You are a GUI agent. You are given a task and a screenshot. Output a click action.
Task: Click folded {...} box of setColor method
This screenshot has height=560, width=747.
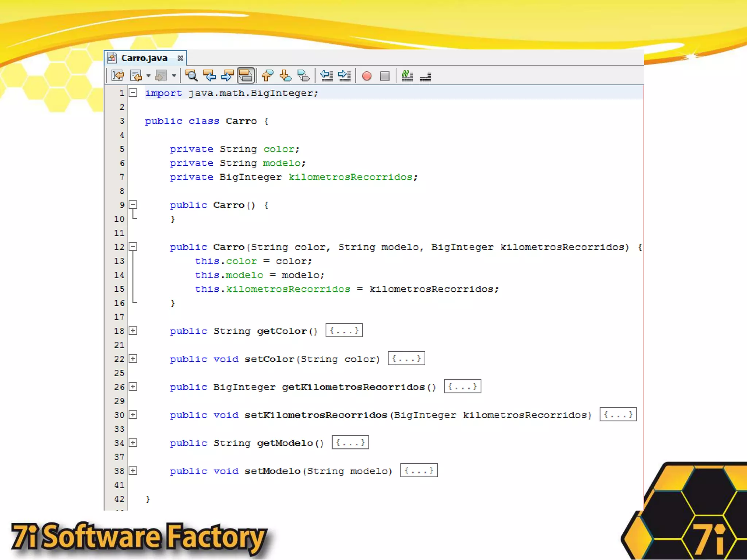coord(406,359)
